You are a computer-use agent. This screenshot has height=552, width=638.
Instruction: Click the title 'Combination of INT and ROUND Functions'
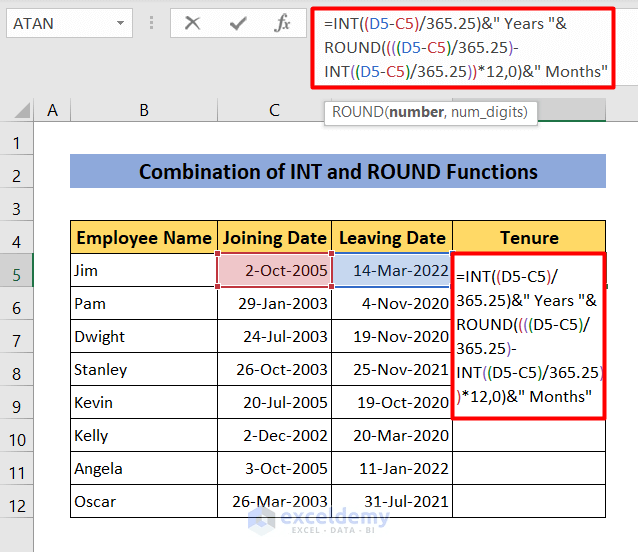338,171
